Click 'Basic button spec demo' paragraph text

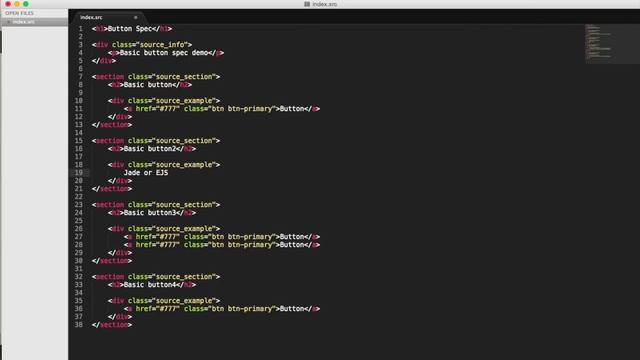[x=164, y=53]
